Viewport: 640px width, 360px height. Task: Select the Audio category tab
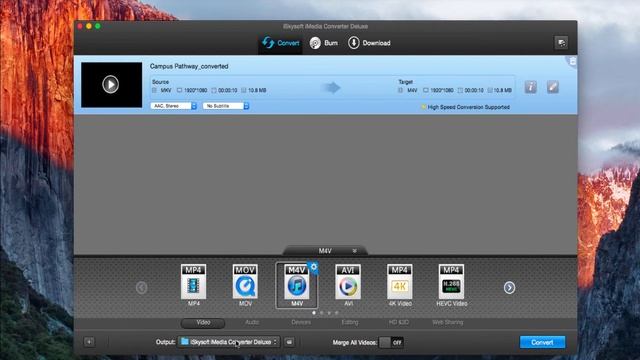252,322
